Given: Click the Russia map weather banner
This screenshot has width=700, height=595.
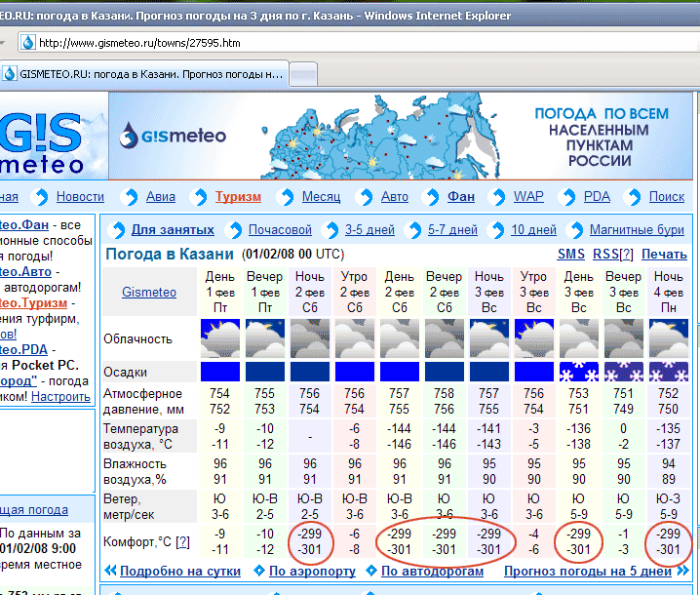Looking at the screenshot, I should pyautogui.click(x=401, y=136).
